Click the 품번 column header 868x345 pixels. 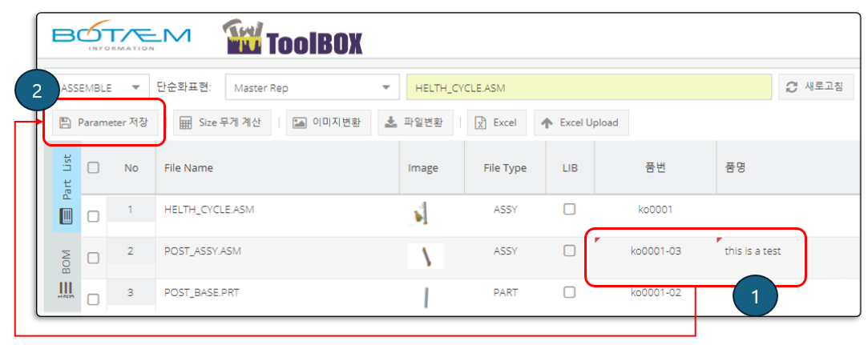656,167
